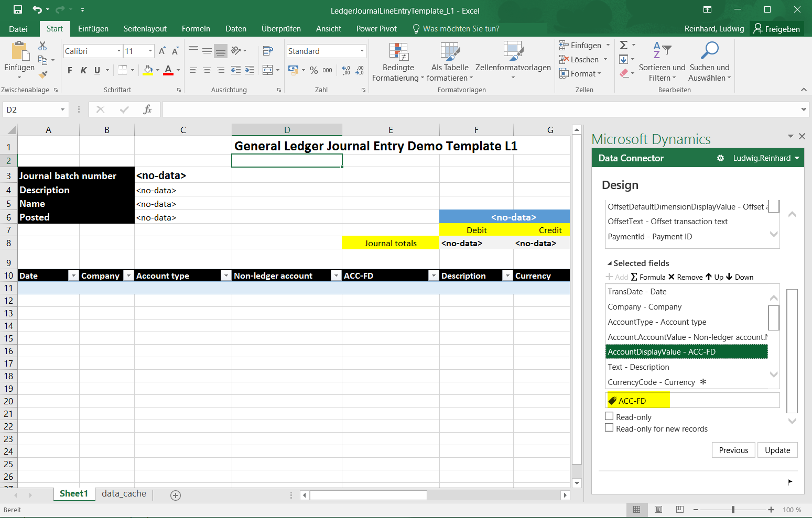Viewport: 812px width, 518px height.
Task: Check Read-only for new records
Action: (x=609, y=428)
